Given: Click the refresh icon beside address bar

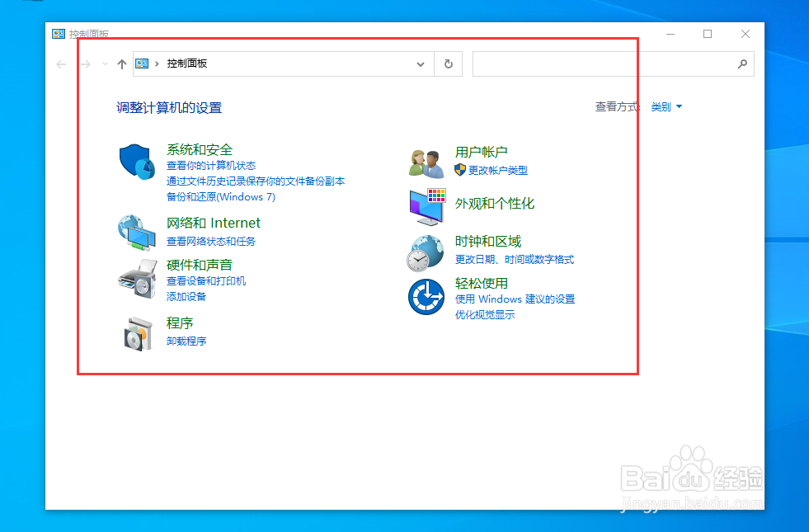Looking at the screenshot, I should (x=449, y=64).
